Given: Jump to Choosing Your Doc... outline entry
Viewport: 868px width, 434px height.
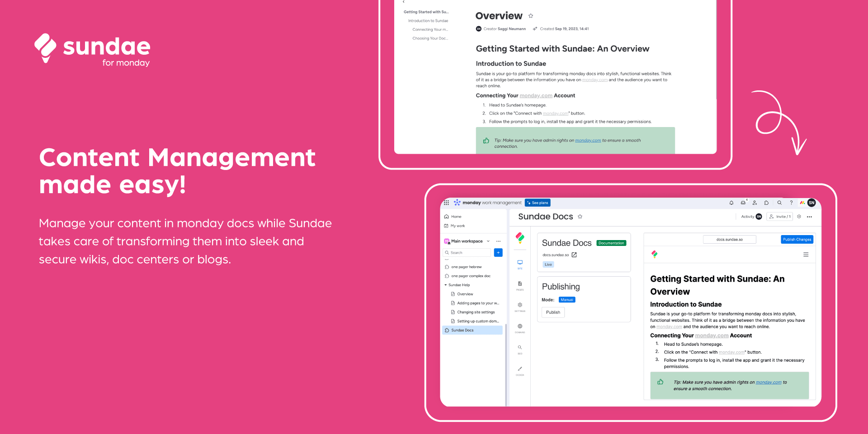Looking at the screenshot, I should 430,38.
